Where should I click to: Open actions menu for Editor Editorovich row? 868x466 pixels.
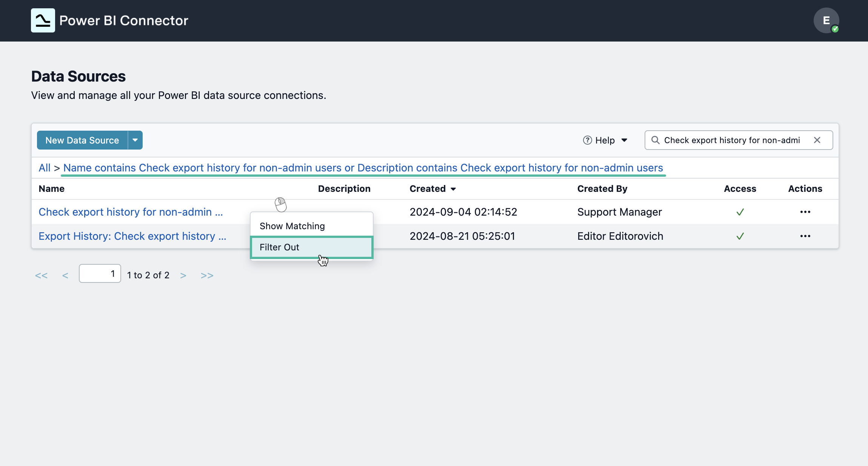click(805, 236)
